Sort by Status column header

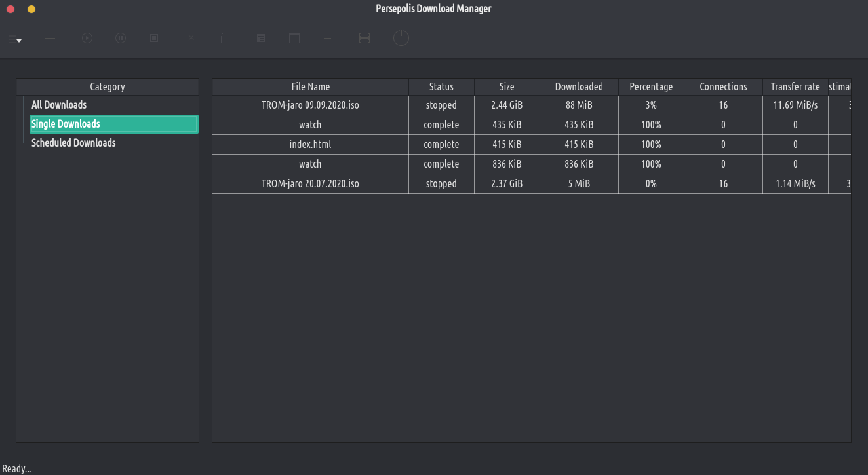(441, 86)
